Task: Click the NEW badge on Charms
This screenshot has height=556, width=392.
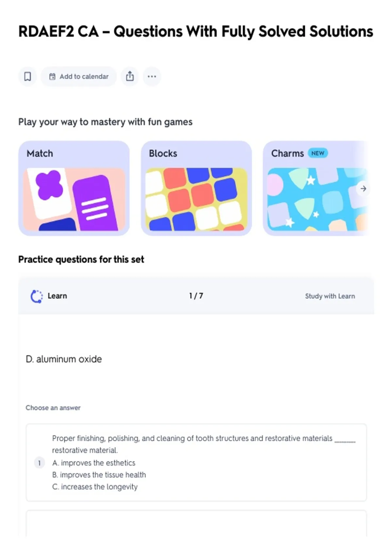Action: point(318,153)
